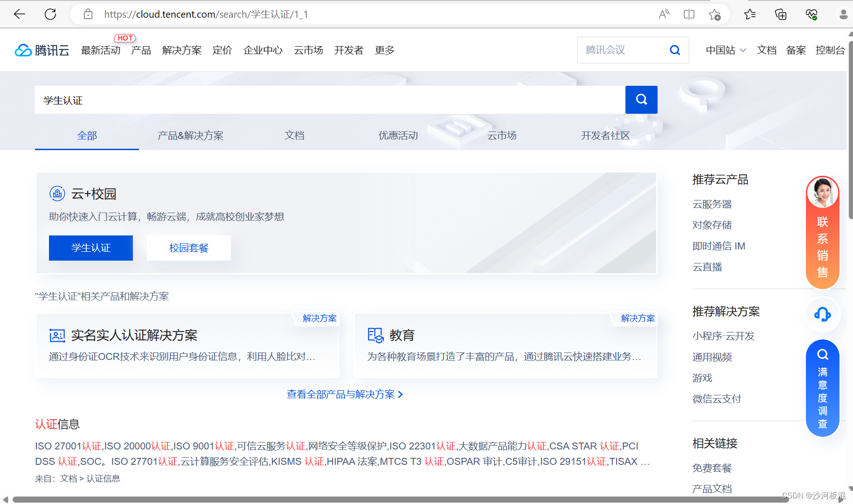This screenshot has height=504, width=853.
Task: Open recommended product 即时通信 IM
Action: tap(719, 246)
